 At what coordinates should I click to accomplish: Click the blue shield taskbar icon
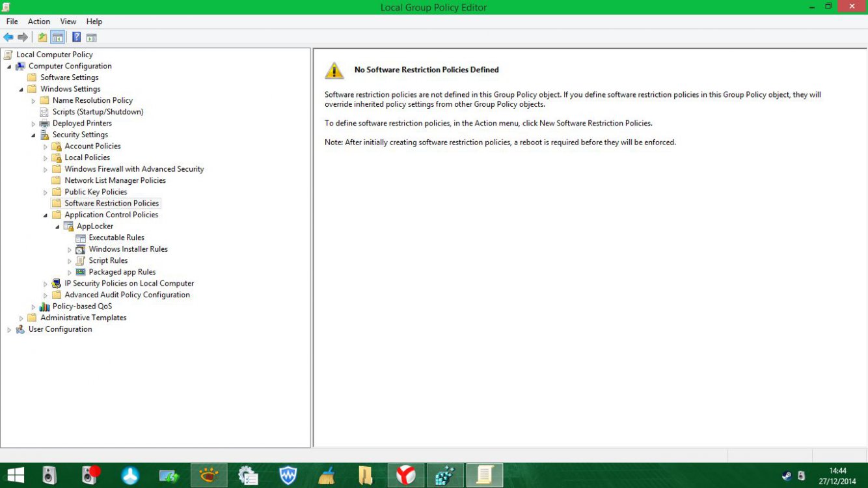coord(288,476)
